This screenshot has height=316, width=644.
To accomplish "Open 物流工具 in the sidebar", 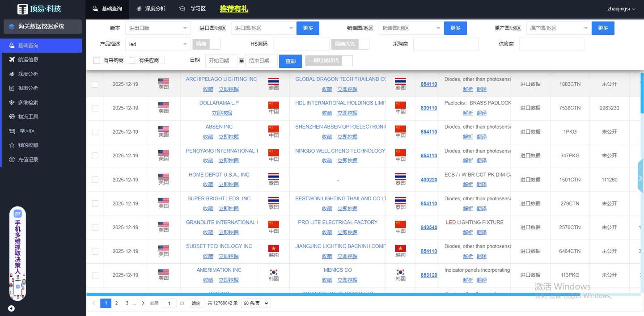I will (41, 117).
